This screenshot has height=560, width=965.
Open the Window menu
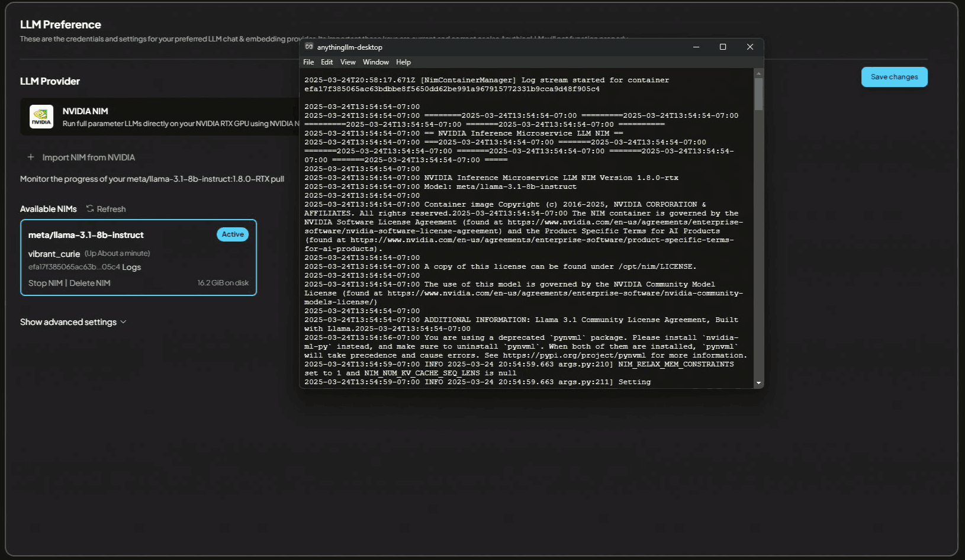coord(375,62)
